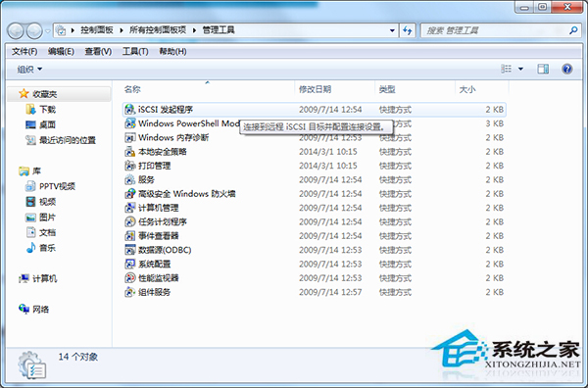This screenshot has width=588, height=388.
Task: Click the 2014/3/1 10:15 date of 本地安全策略
Action: [x=328, y=152]
